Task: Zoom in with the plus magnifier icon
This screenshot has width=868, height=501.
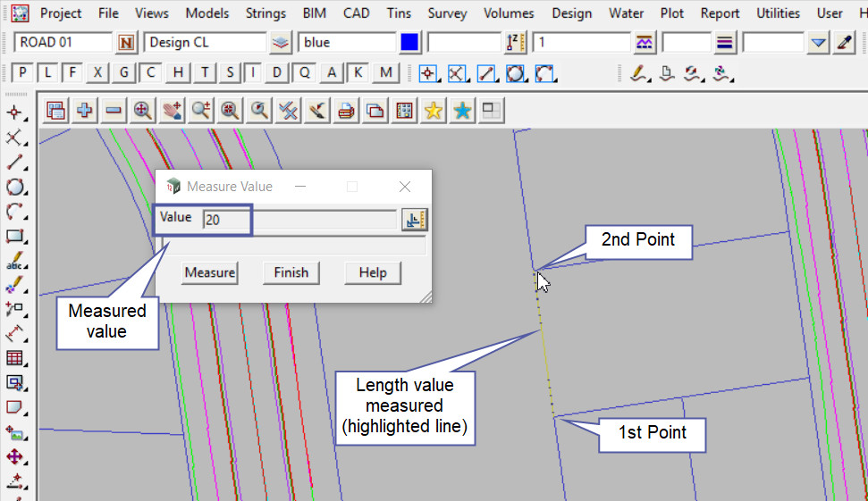Action: pyautogui.click(x=201, y=111)
